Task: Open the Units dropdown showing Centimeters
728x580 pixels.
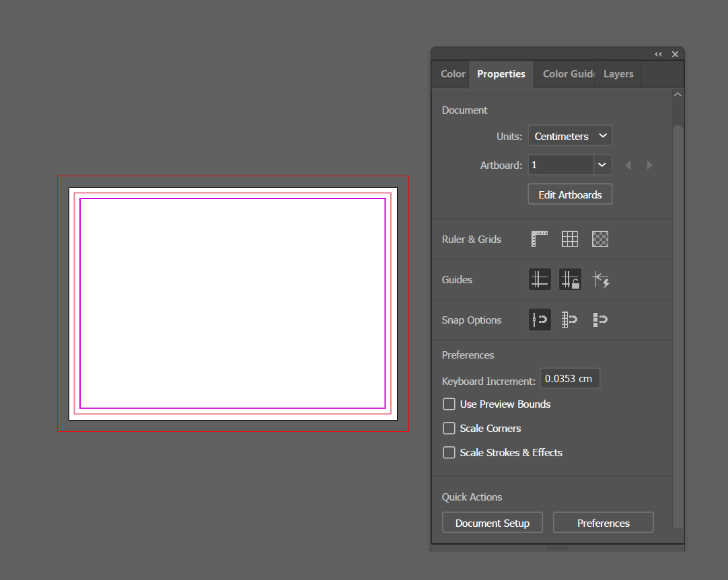Action: pos(569,135)
